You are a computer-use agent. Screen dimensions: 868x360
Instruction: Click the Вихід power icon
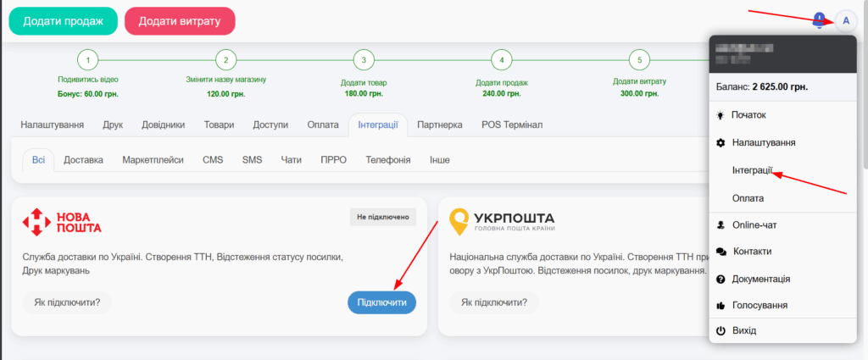pyautogui.click(x=721, y=330)
